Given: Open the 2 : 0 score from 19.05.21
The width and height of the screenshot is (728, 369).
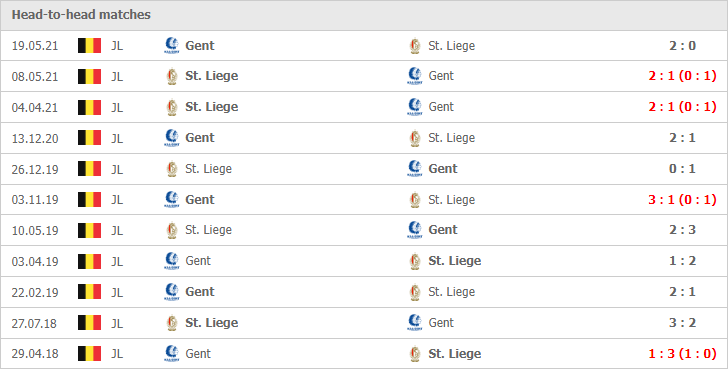Looking at the screenshot, I should tap(682, 45).
